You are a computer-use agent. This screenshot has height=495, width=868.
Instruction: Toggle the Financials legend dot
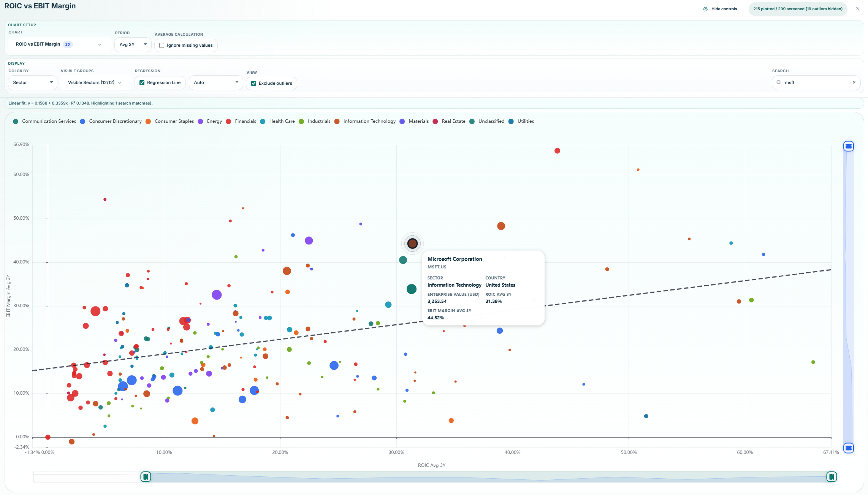(228, 121)
